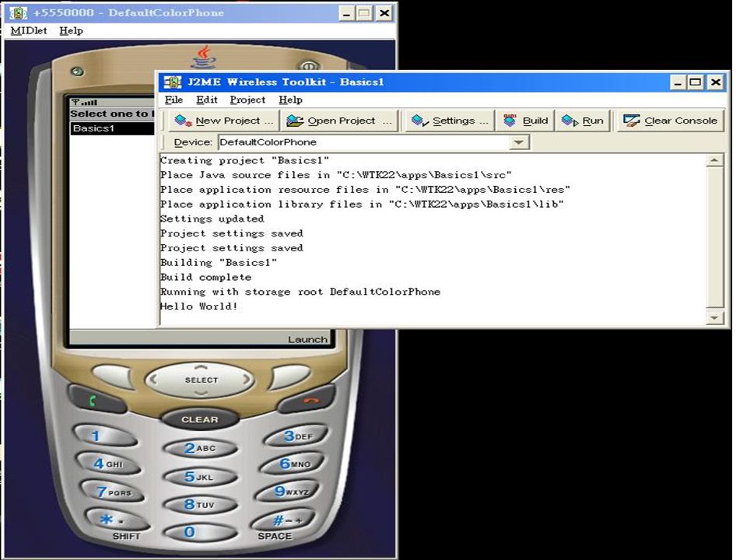Open the Project menu in Wireless Toolkit

coord(247,100)
